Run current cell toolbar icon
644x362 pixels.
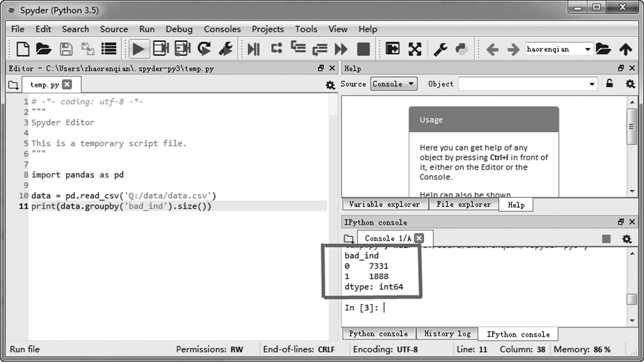[161, 48]
